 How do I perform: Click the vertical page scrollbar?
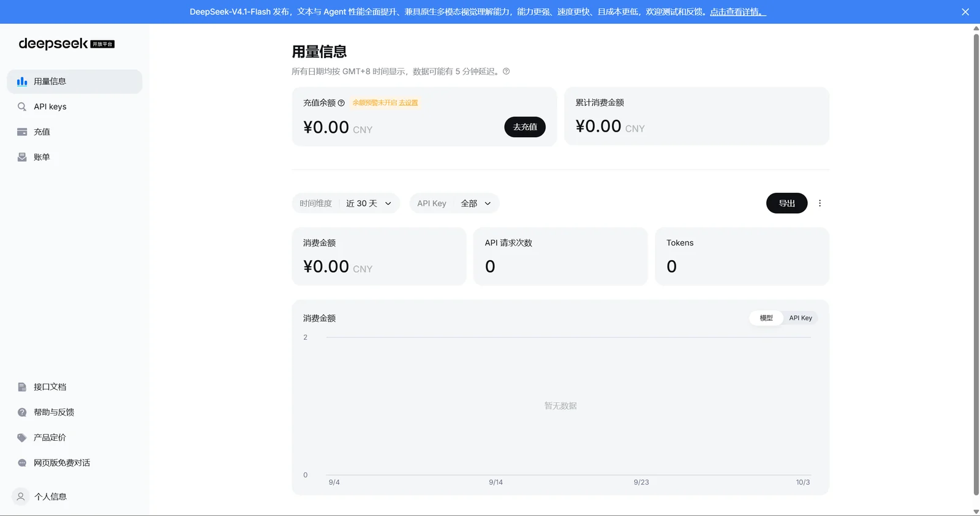tap(976, 264)
